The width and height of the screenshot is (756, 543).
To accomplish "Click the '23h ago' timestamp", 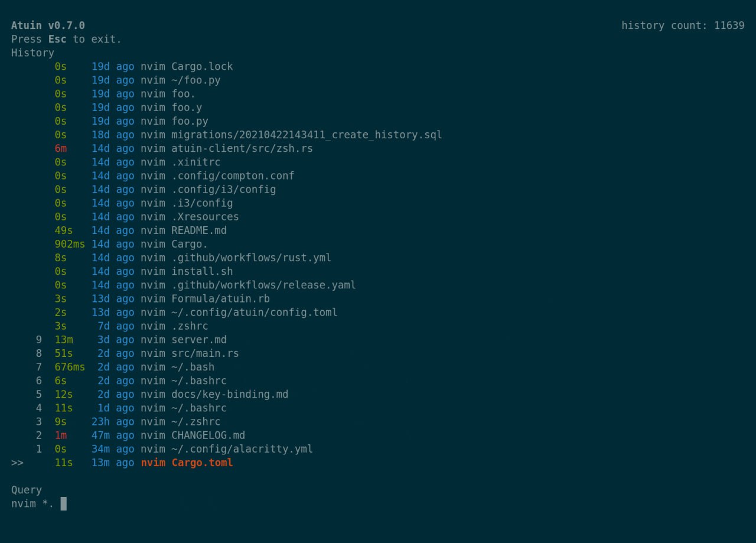I will (x=113, y=421).
